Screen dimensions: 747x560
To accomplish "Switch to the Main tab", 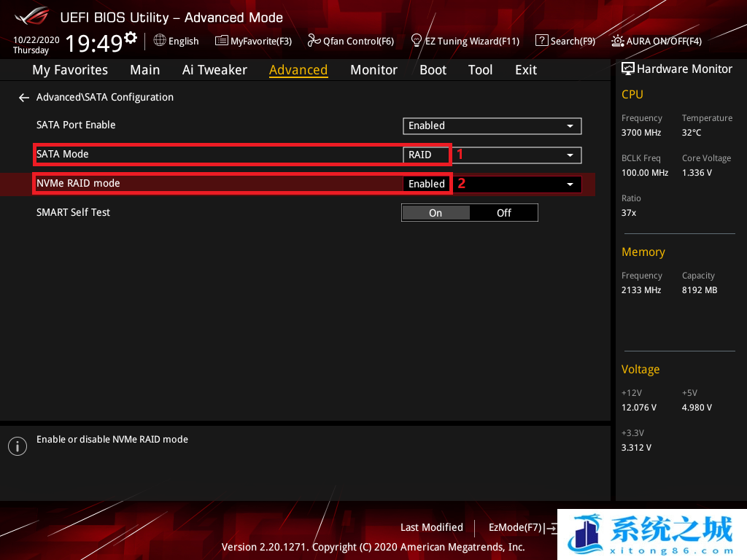I will click(145, 70).
